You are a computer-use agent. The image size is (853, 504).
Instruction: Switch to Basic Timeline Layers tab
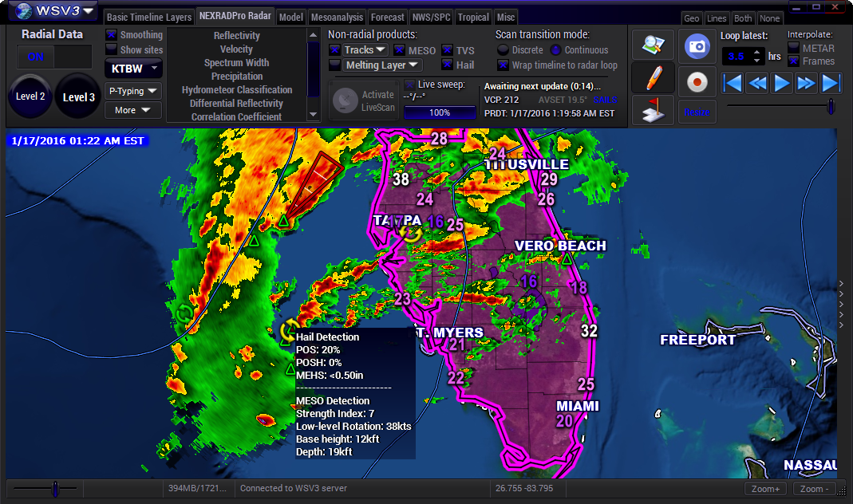click(x=149, y=18)
